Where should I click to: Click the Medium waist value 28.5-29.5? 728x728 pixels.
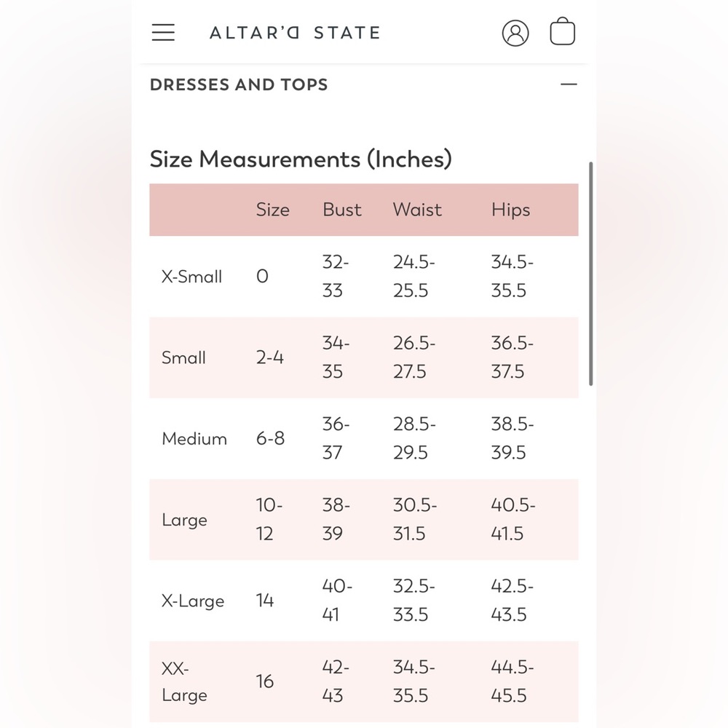tap(414, 438)
